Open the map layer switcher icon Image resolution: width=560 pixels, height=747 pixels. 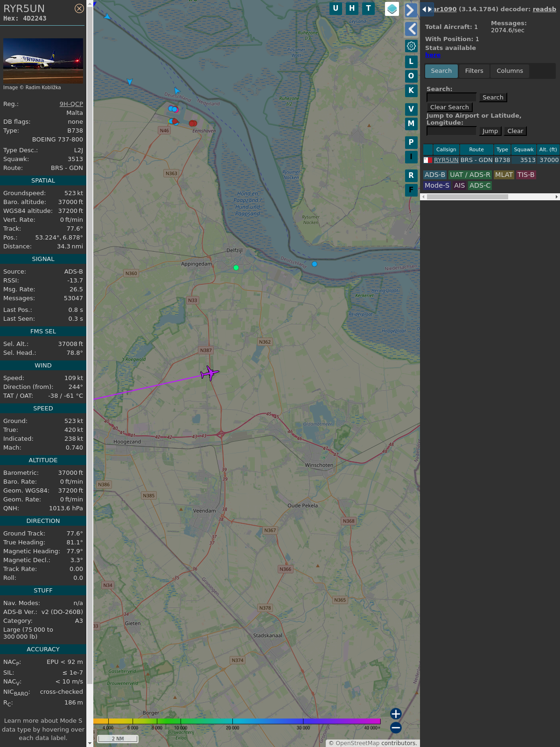tap(392, 9)
